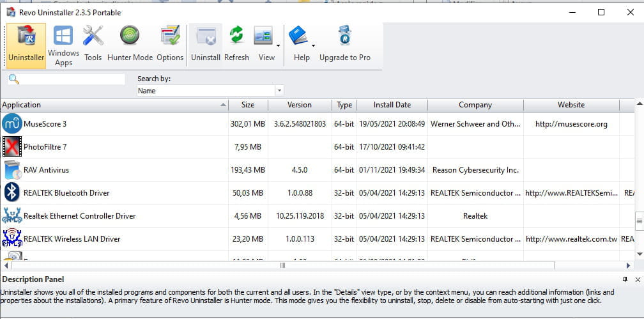
Task: Maximize the Revo Uninstaller window
Action: tap(601, 12)
